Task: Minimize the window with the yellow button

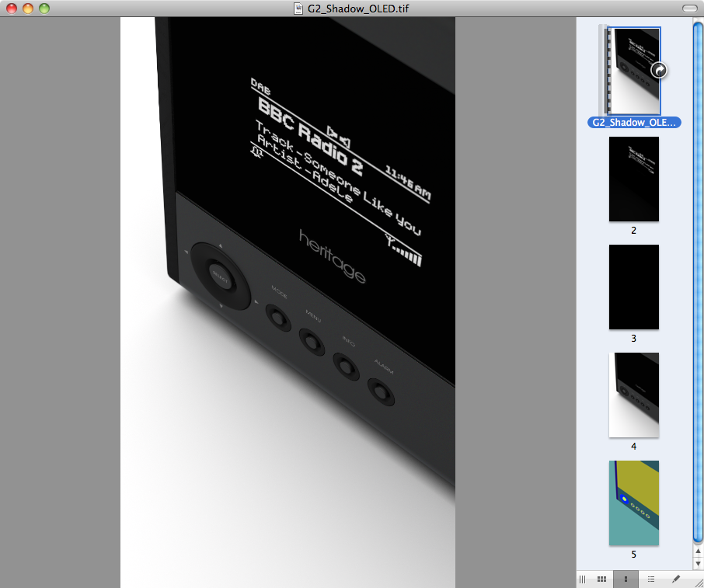Action: click(28, 9)
